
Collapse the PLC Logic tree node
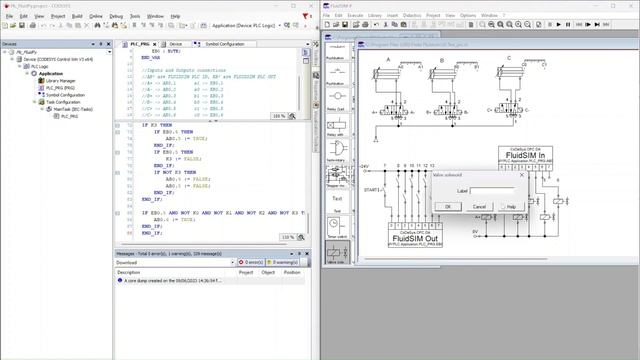[20, 66]
